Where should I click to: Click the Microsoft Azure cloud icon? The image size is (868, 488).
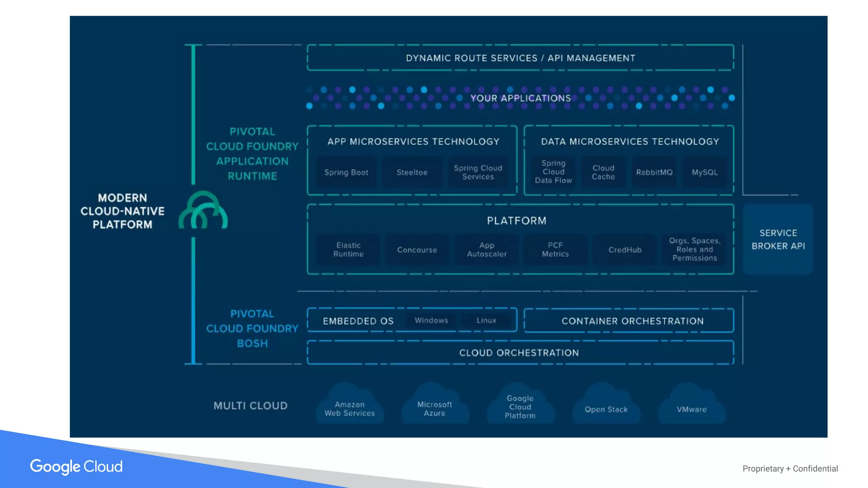click(435, 407)
